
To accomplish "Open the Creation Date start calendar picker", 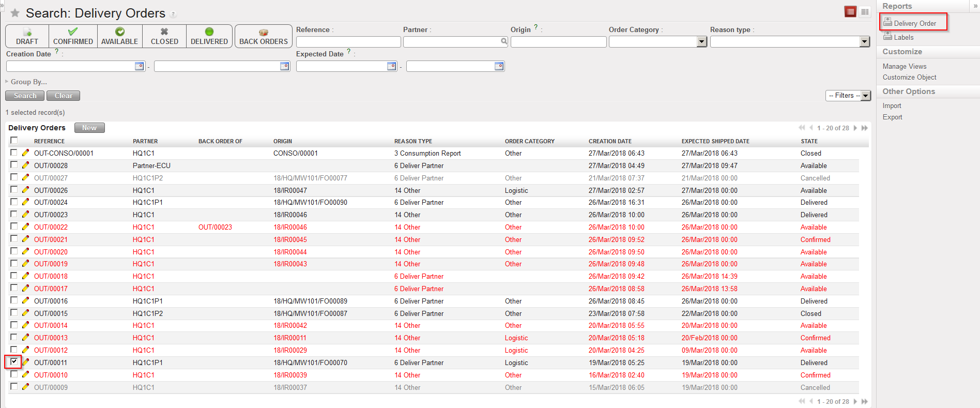I will [139, 66].
